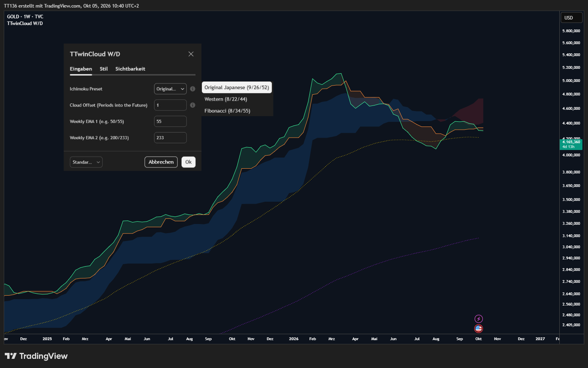Viewport: 588px width, 368px height.
Task: Click the 5.000,000 price axis label
Action: [571, 80]
